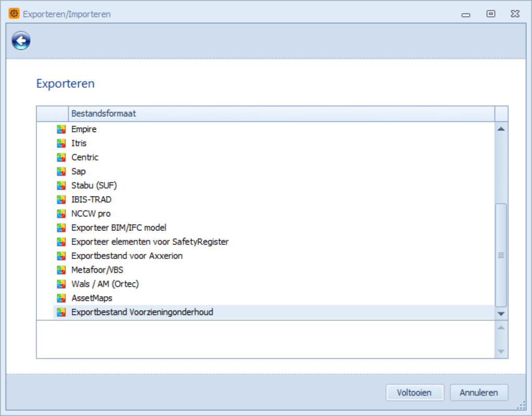
Task: Click the Annuleren button
Action: (479, 393)
